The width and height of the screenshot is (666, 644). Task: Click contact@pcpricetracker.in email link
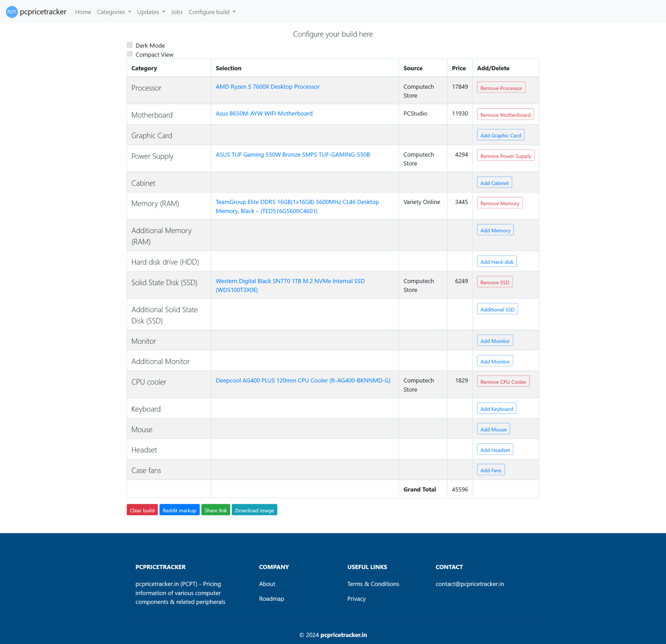470,584
